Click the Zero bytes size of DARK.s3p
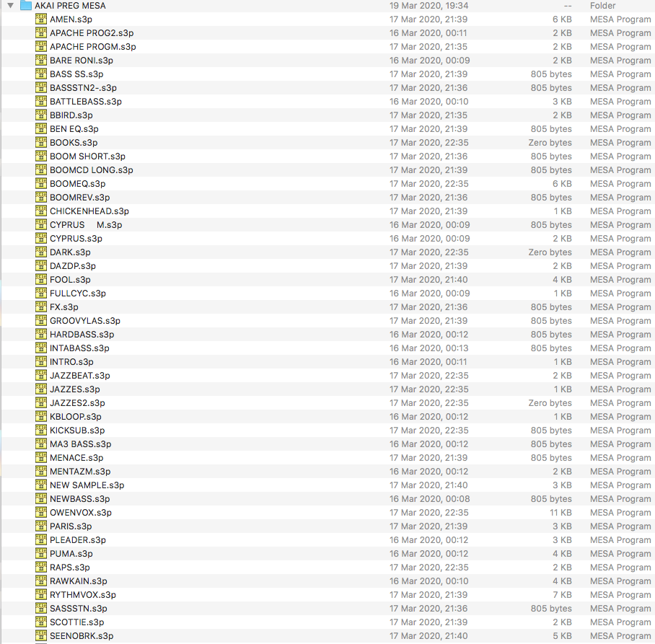This screenshot has width=655, height=644. point(550,252)
